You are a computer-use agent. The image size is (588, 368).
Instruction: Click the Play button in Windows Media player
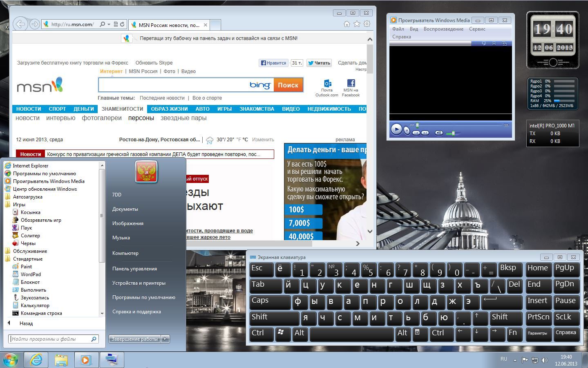click(396, 129)
